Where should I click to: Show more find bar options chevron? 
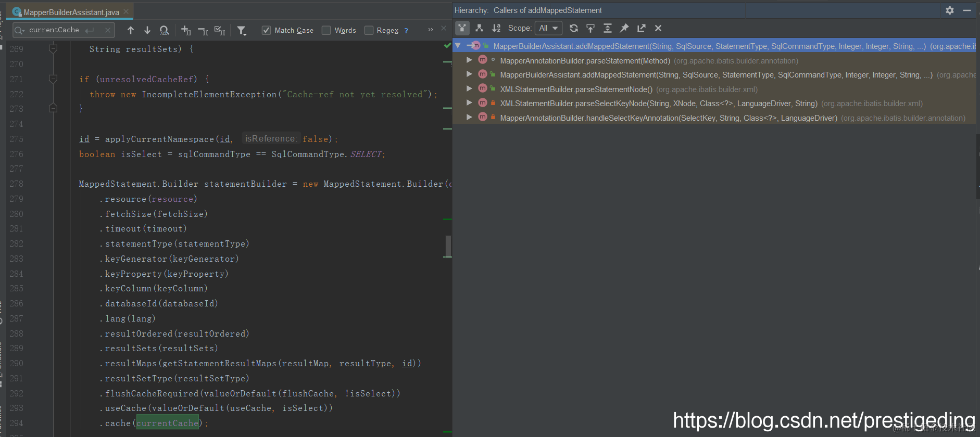[x=431, y=30]
